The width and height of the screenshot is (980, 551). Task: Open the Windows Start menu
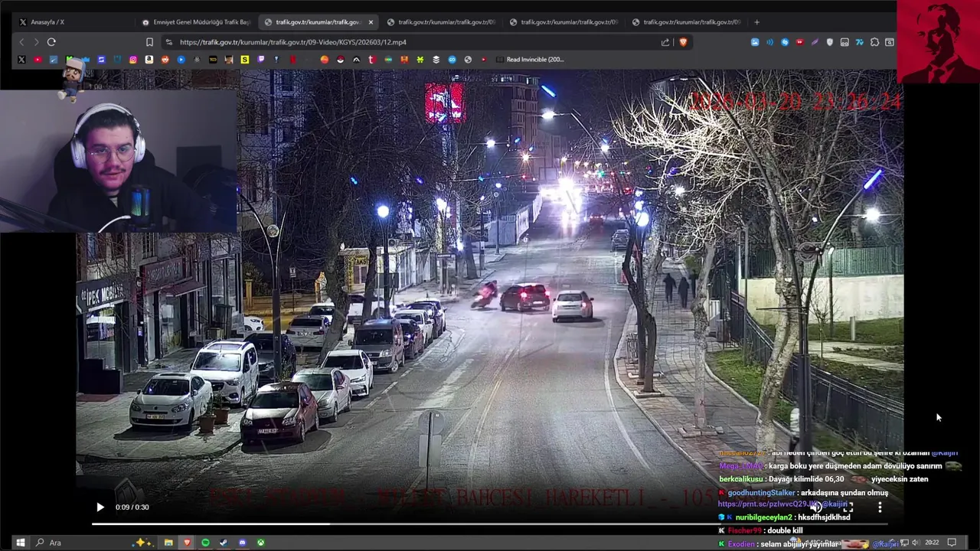click(21, 543)
